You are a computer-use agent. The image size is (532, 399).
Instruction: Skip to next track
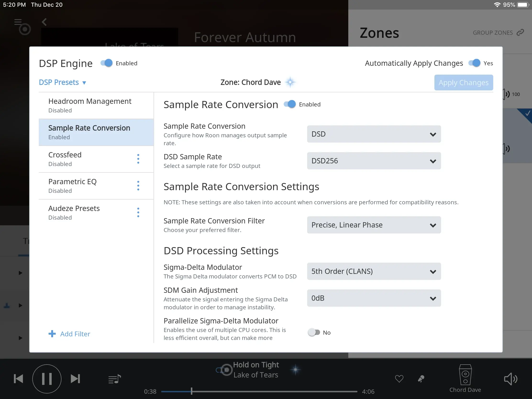(x=75, y=379)
